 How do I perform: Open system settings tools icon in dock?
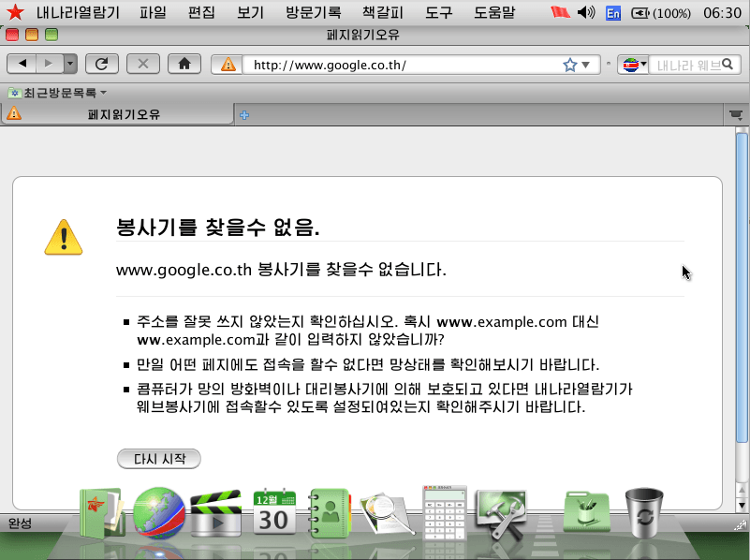501,514
